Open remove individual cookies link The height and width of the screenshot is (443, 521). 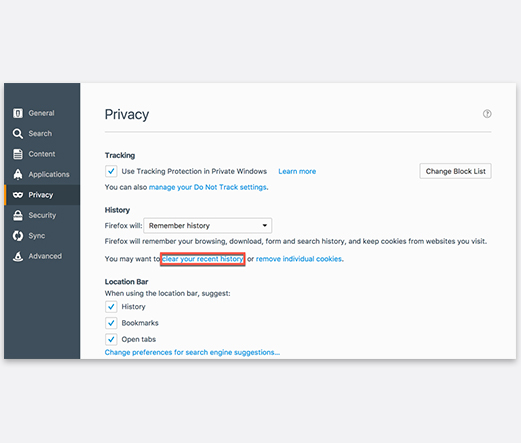(299, 259)
